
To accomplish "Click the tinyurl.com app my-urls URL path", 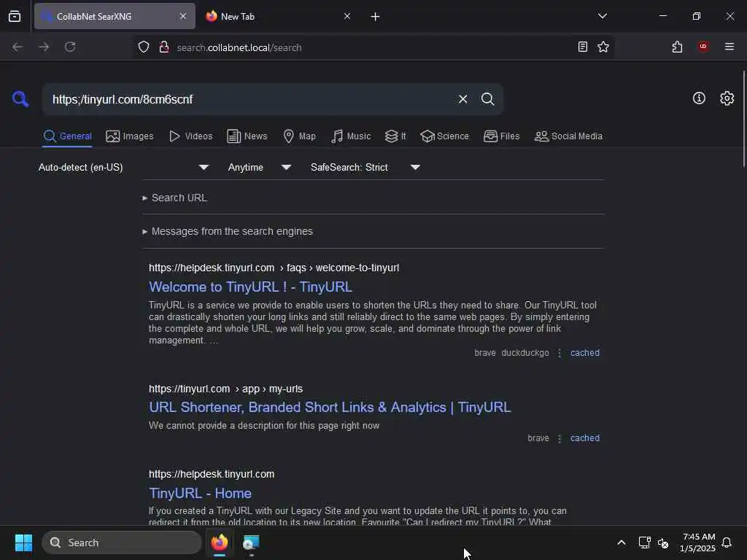I will 226,389.
